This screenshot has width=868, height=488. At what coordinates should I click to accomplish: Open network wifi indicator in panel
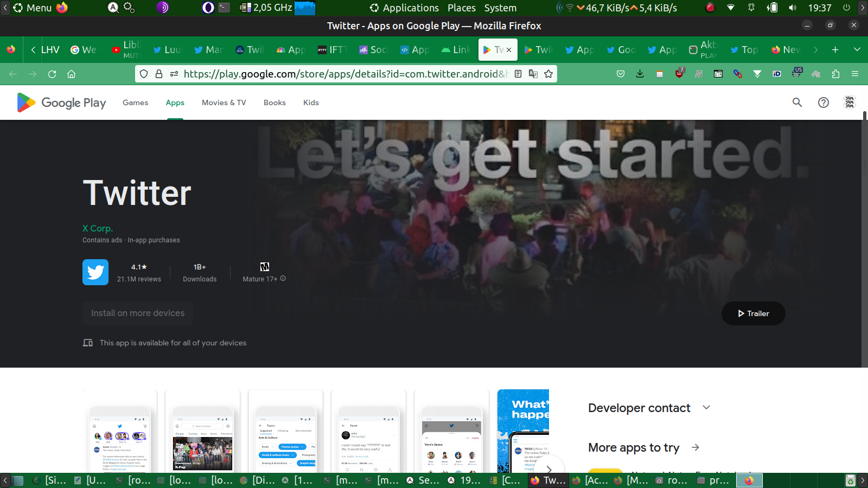(x=731, y=8)
